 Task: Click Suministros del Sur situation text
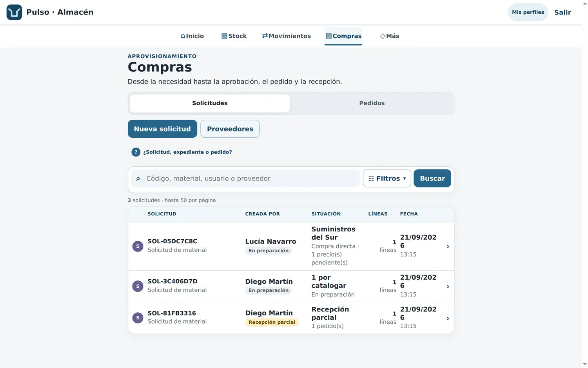pos(333,233)
